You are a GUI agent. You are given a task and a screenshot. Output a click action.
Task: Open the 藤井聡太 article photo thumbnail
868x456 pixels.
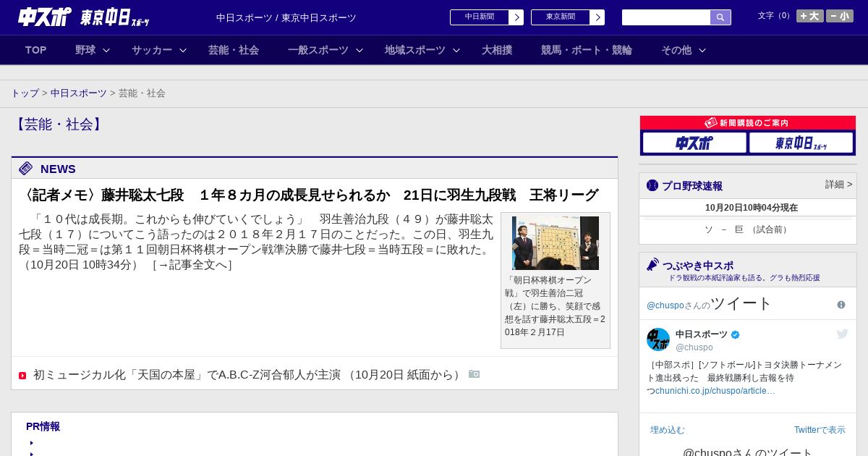(x=556, y=243)
